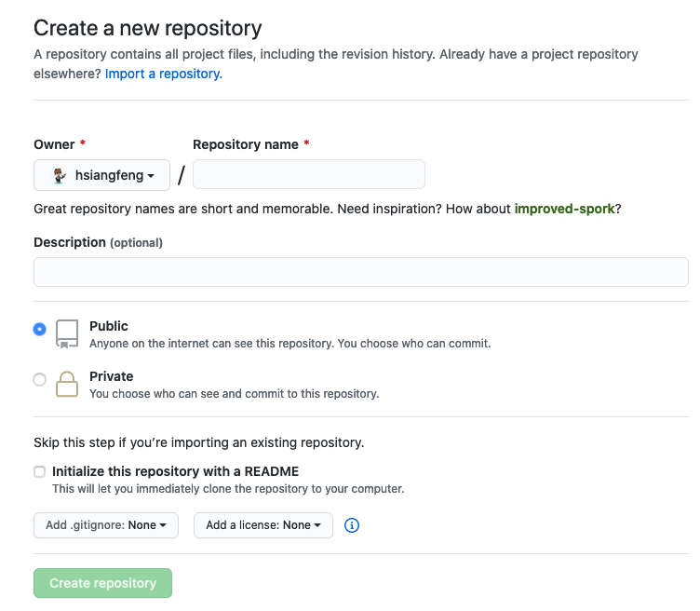Click the "Description (optional)" field label
The height and width of the screenshot is (611, 700).
(x=98, y=242)
